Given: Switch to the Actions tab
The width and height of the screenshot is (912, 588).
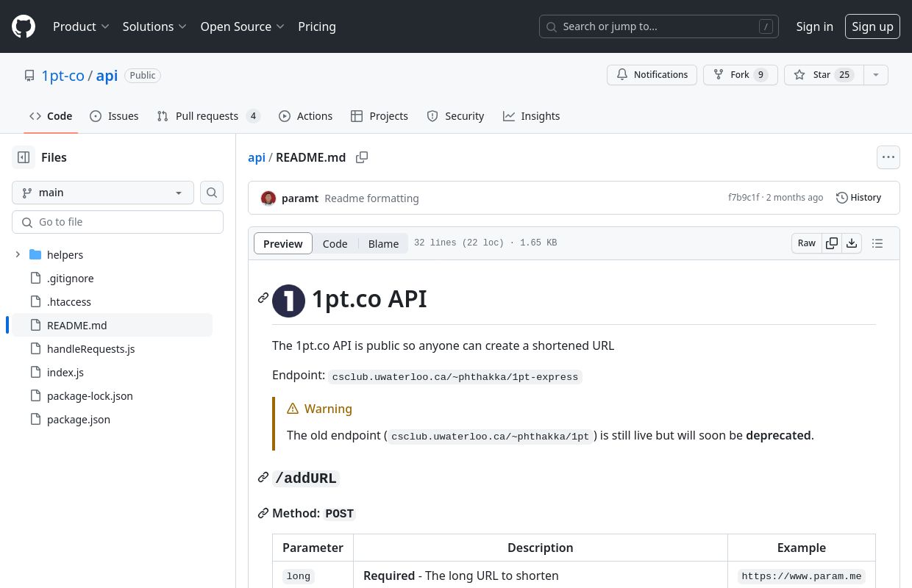Looking at the screenshot, I should pyautogui.click(x=306, y=116).
